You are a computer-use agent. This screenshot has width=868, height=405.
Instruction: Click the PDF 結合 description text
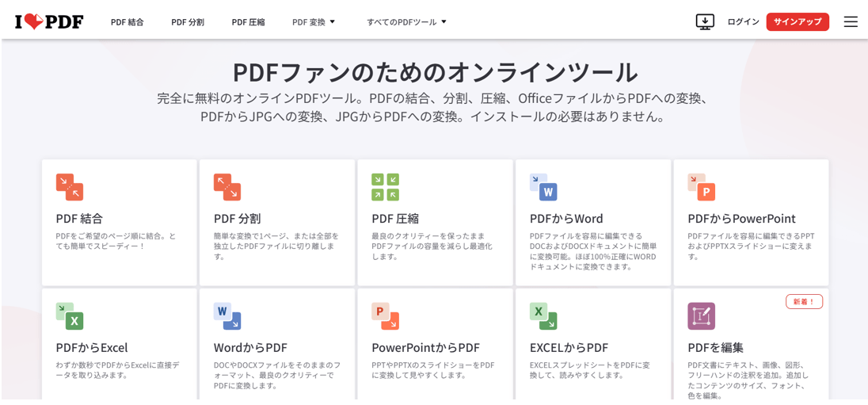click(x=116, y=241)
